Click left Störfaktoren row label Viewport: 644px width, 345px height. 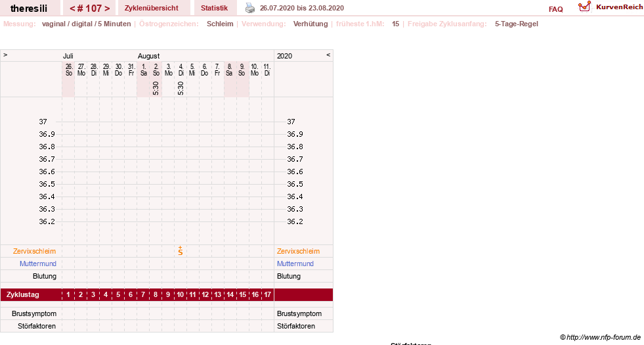pos(37,326)
